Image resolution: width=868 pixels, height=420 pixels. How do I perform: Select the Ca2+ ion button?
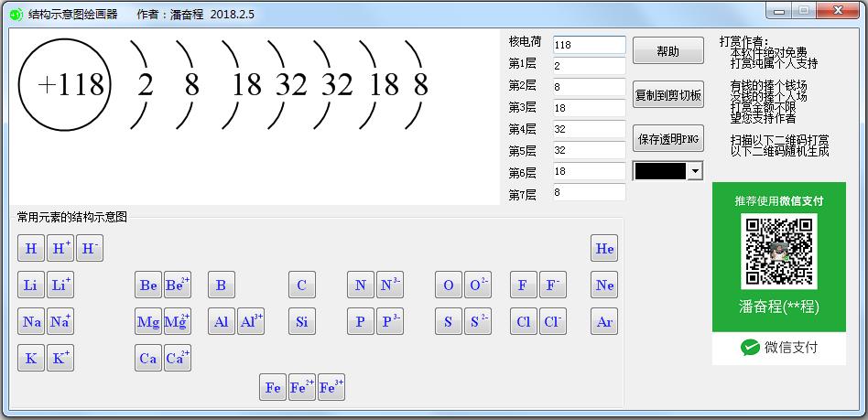[178, 358]
